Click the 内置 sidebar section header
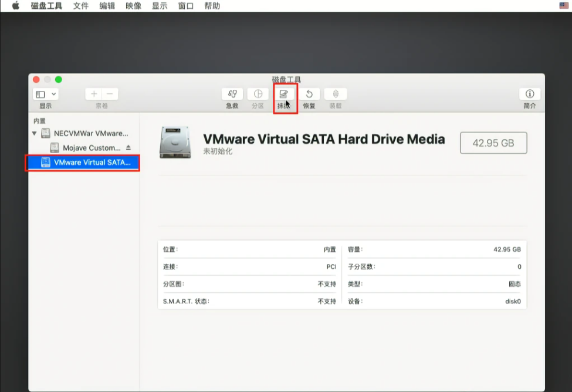The width and height of the screenshot is (572, 392). (x=39, y=121)
